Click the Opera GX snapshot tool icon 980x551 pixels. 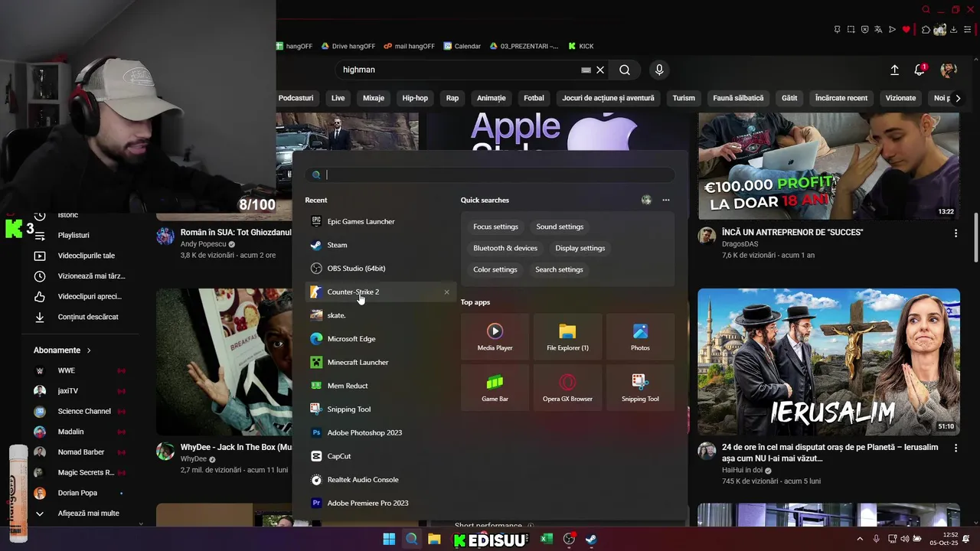[851, 29]
